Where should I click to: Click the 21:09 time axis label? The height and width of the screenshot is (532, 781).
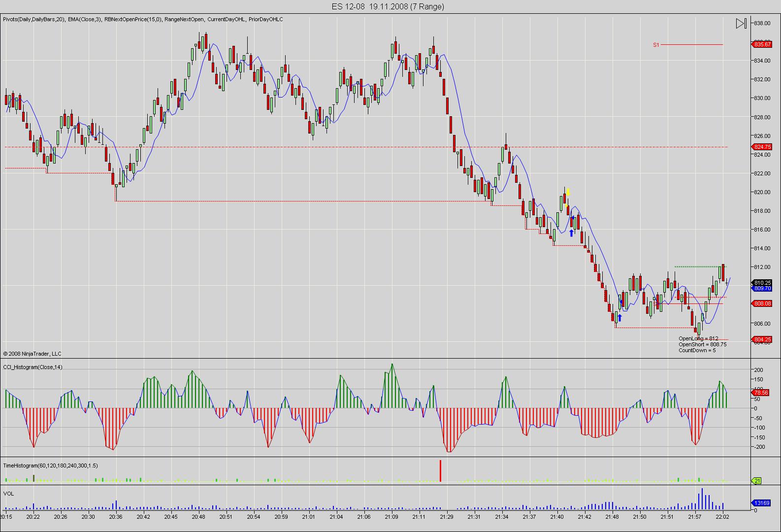click(391, 516)
